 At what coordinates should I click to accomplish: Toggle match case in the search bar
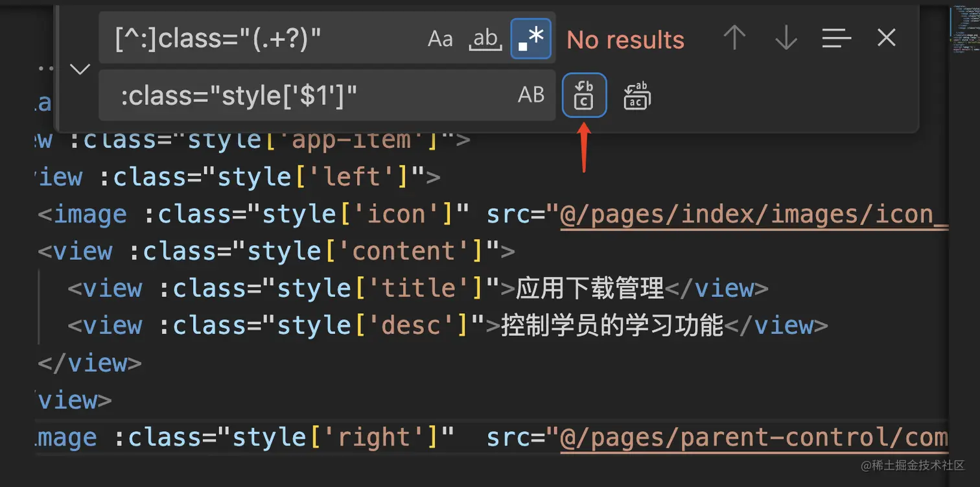[440, 38]
